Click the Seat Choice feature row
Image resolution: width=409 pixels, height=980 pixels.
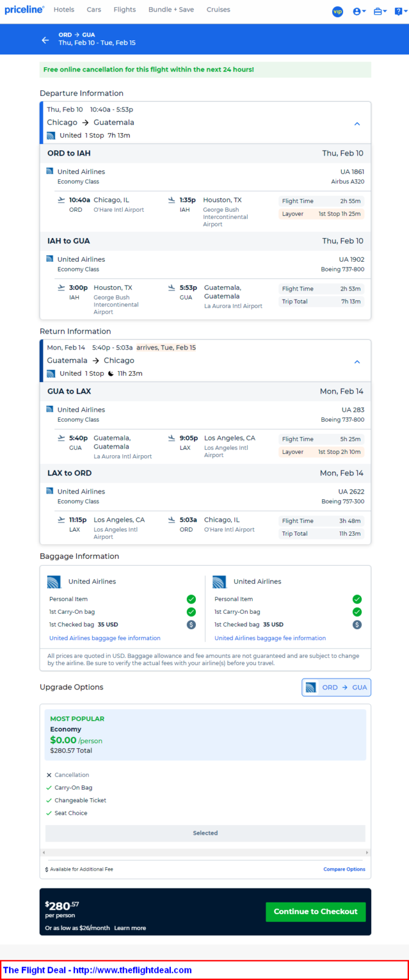[x=67, y=813]
